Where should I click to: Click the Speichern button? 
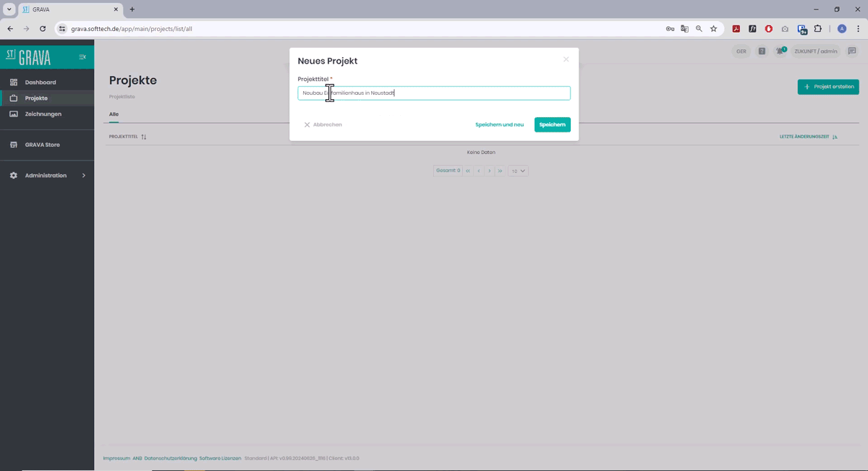(x=552, y=124)
